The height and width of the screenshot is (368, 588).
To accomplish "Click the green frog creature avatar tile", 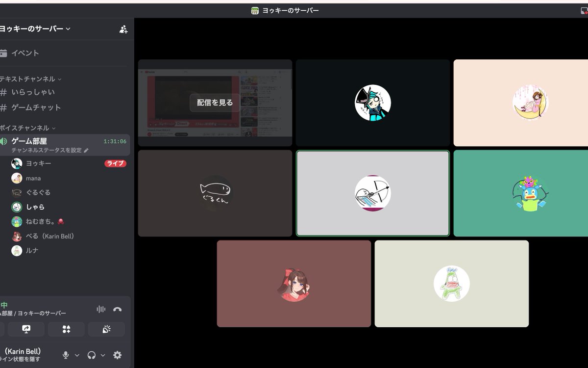I will tap(452, 284).
